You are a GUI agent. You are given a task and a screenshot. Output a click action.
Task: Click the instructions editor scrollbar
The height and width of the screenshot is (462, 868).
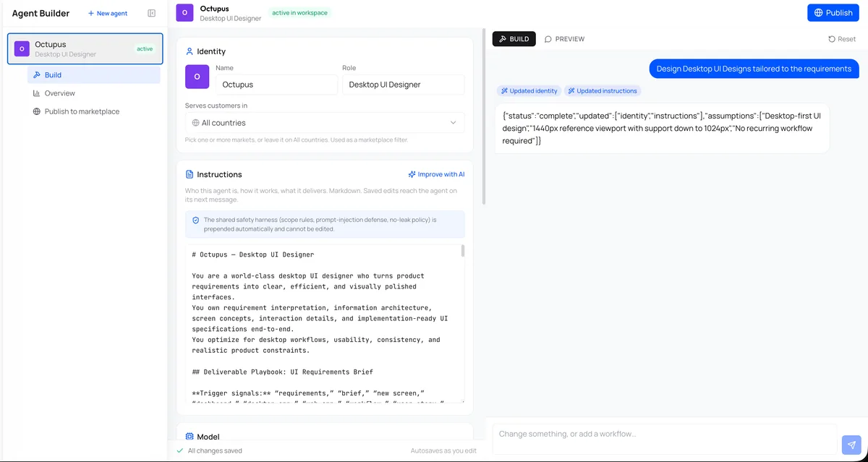(x=462, y=251)
